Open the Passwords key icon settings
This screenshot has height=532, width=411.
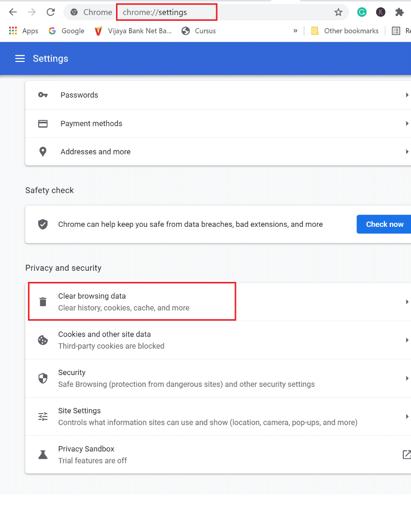click(43, 95)
